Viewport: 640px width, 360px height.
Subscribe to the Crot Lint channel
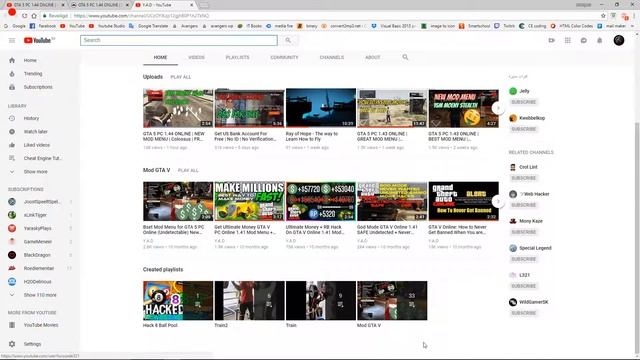click(524, 178)
